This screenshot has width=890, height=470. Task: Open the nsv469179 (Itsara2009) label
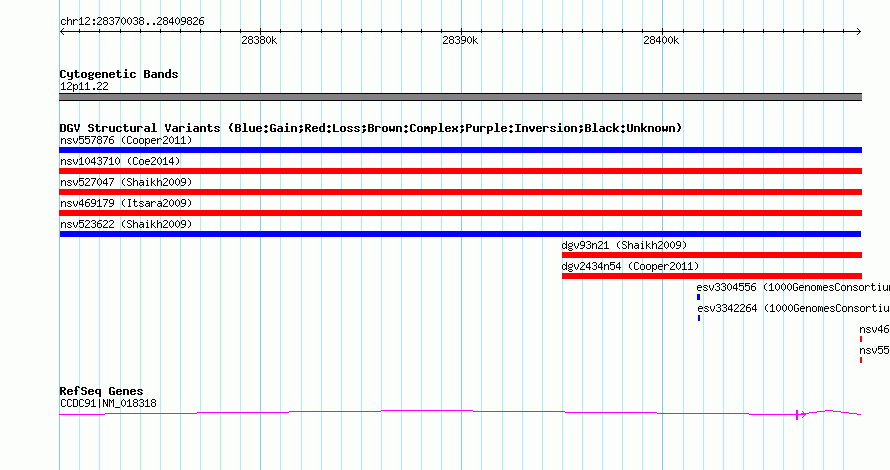pyautogui.click(x=126, y=203)
